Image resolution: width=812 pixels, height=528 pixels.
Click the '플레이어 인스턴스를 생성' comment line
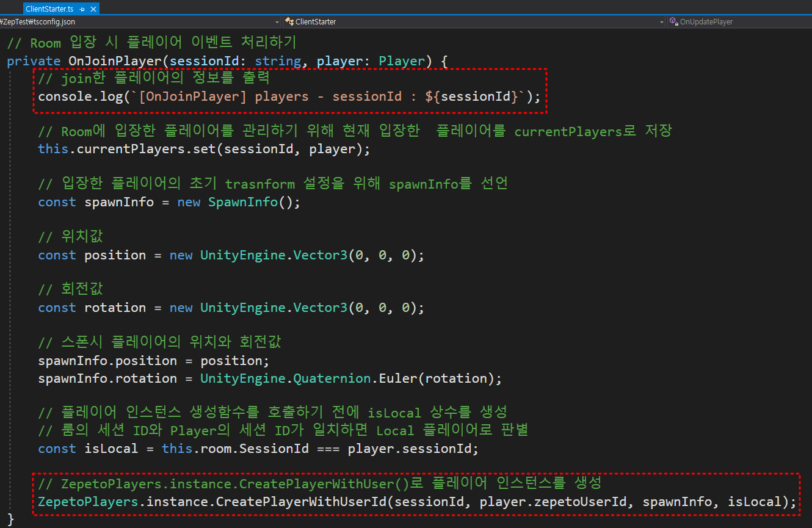(320, 483)
